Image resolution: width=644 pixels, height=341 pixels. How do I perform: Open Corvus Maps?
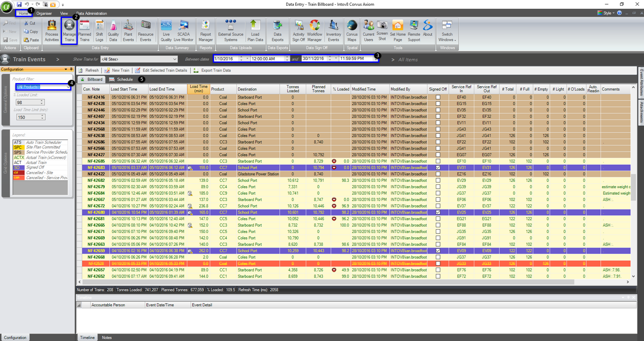[x=352, y=31]
